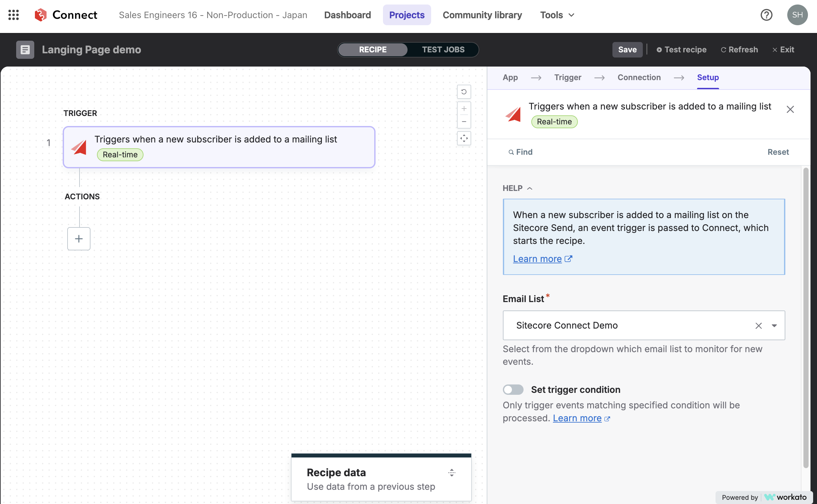Switch to TEST JOBS tab
817x504 pixels.
coord(443,50)
